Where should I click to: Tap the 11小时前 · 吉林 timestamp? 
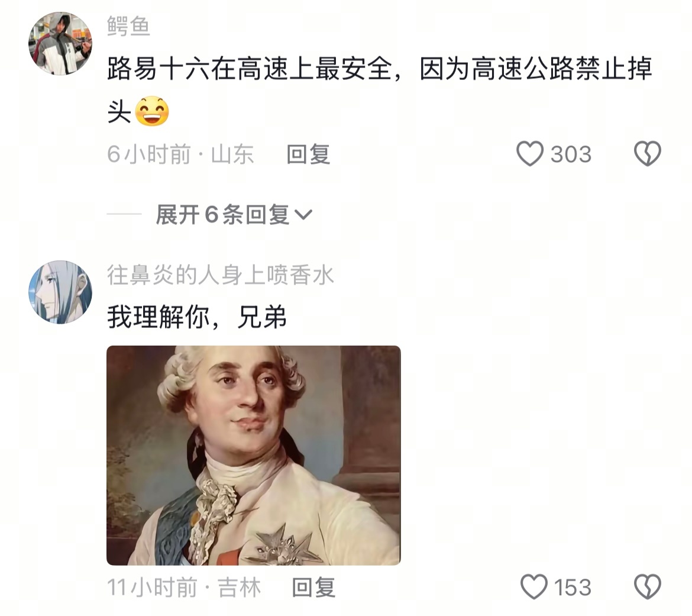[x=184, y=587]
